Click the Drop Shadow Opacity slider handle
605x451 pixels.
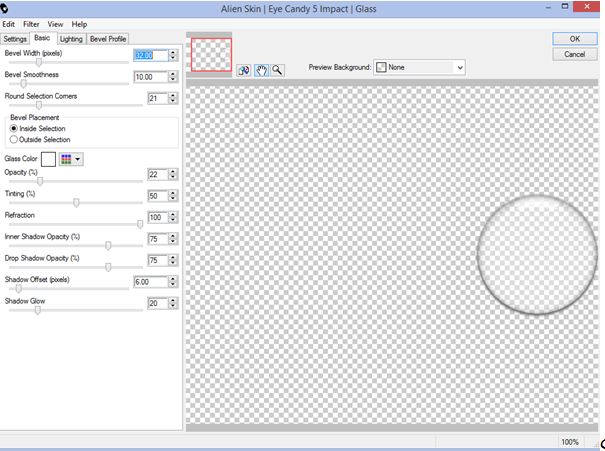(108, 267)
